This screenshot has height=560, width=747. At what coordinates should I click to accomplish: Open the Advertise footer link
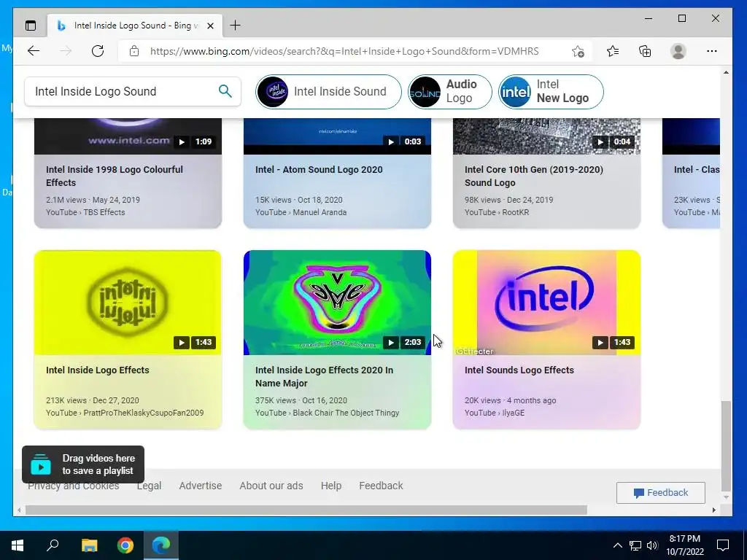pyautogui.click(x=201, y=486)
